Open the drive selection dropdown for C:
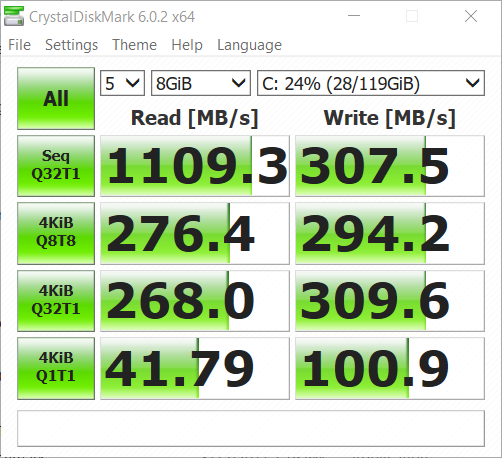Viewport: 502px width, 458px height. click(x=371, y=83)
